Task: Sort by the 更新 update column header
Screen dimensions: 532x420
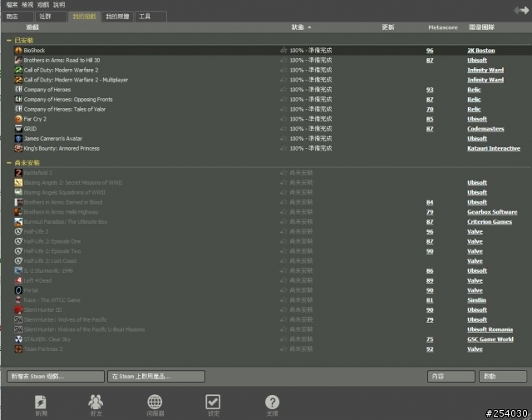Action: coord(388,27)
